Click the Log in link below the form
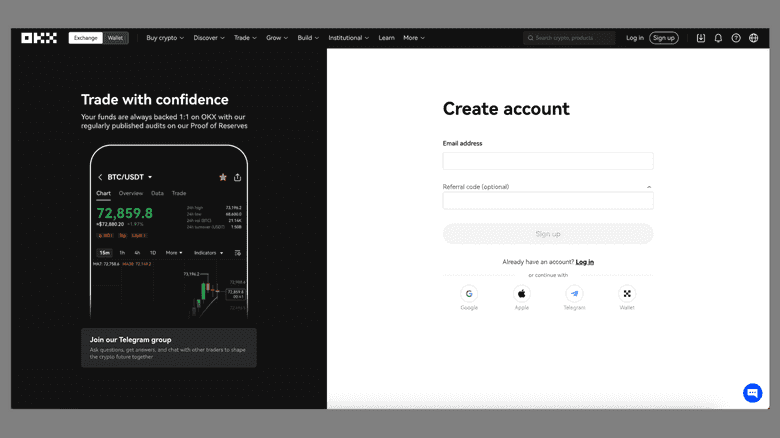780x438 pixels. tap(585, 262)
